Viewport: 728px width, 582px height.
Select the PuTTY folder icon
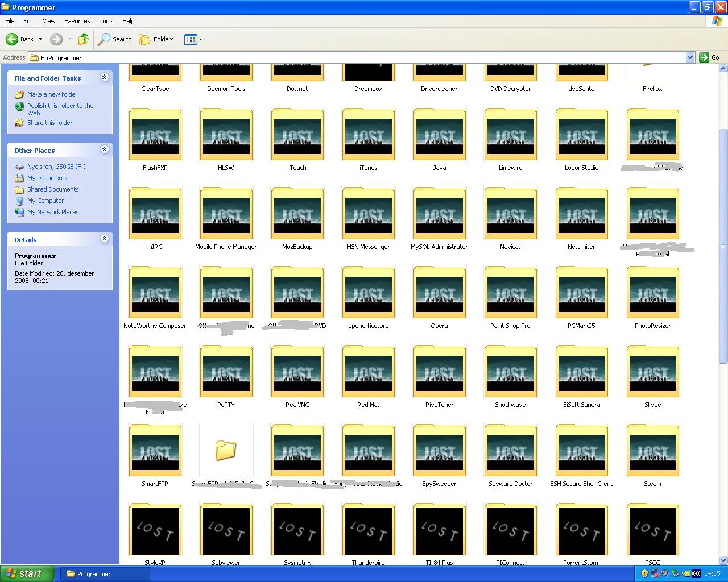(226, 371)
